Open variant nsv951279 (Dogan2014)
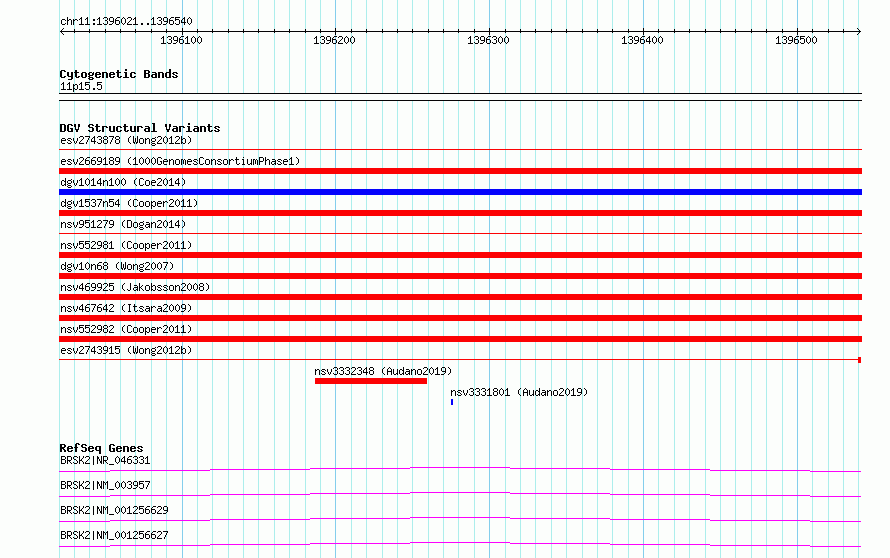Image resolution: width=890 pixels, height=558 pixels. pos(123,224)
